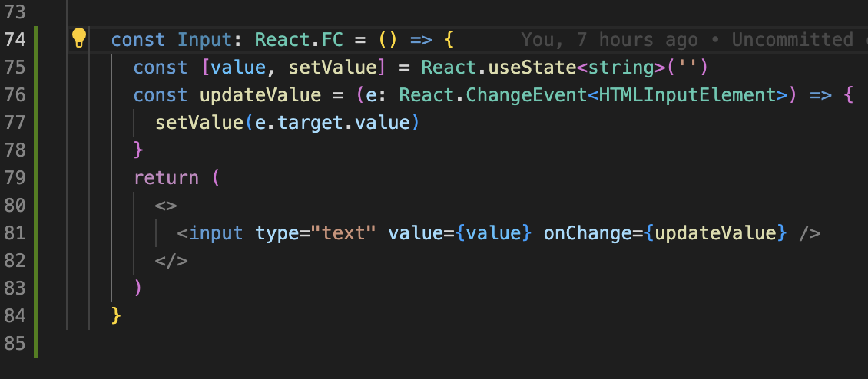Click the opening fragment tag on line 80
The width and height of the screenshot is (868, 379).
pyautogui.click(x=166, y=206)
